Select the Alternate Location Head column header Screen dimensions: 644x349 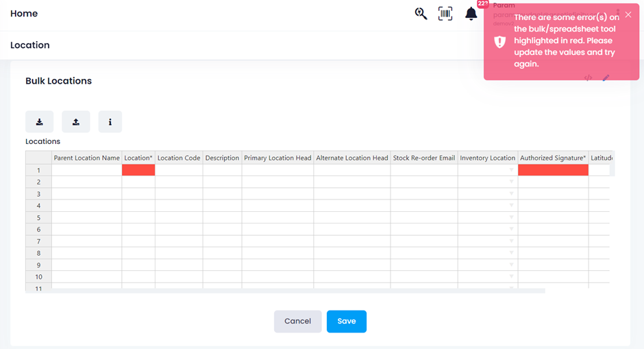click(352, 158)
